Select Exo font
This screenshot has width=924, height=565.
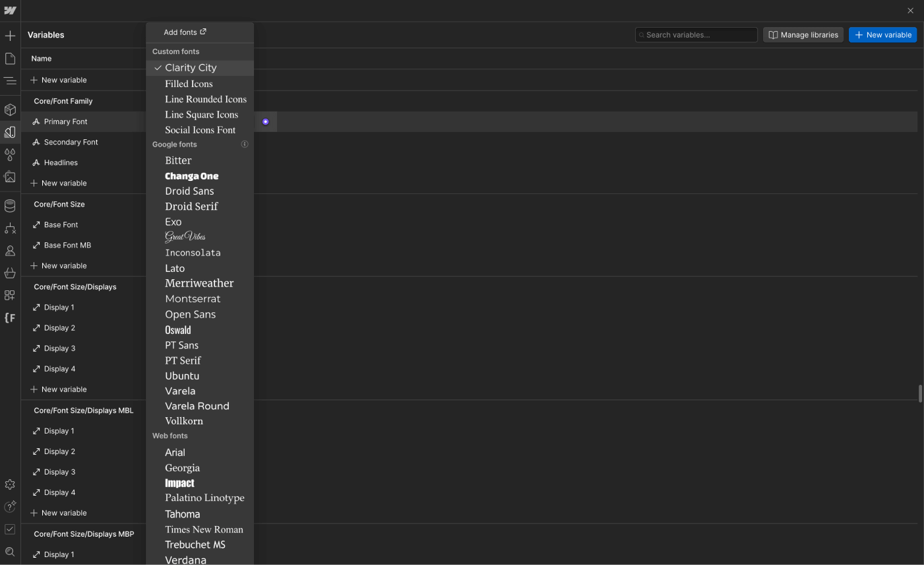(200, 222)
